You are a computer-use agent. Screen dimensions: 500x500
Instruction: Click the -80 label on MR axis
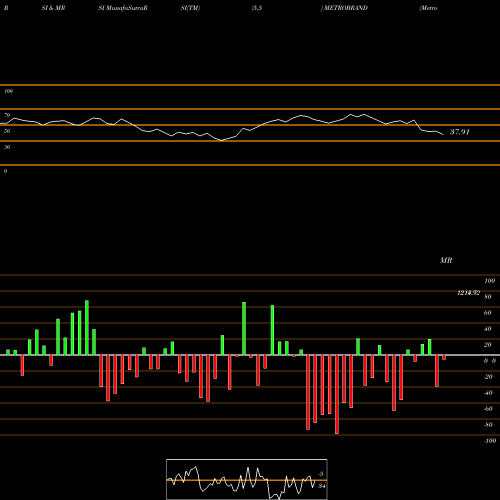tap(488, 425)
